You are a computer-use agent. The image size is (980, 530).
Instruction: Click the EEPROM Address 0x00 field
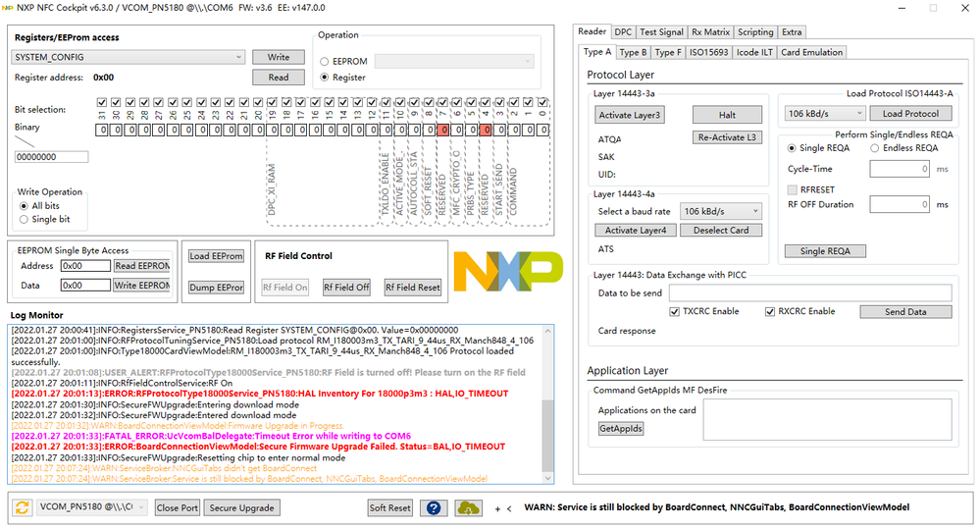point(85,266)
